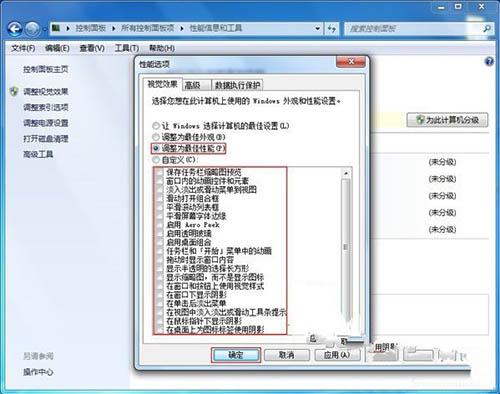Click 所有控制面板项 breadcrumb segment

(147, 28)
